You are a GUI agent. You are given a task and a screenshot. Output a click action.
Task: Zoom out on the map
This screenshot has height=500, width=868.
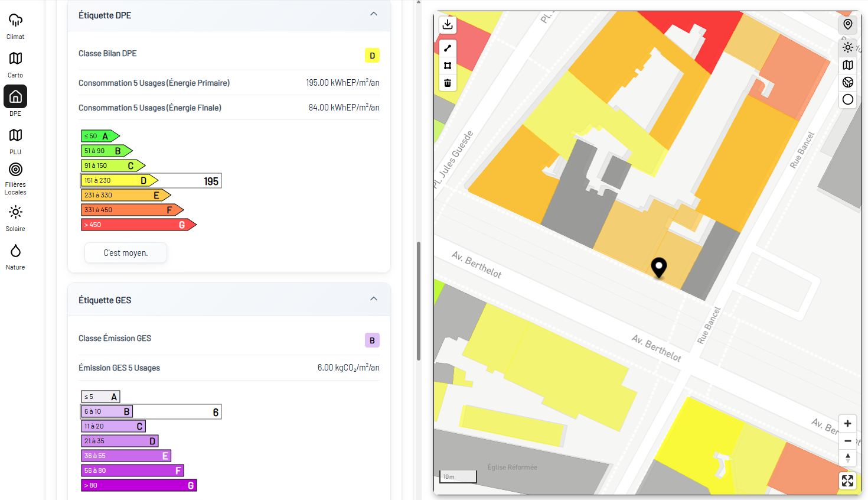pos(848,441)
